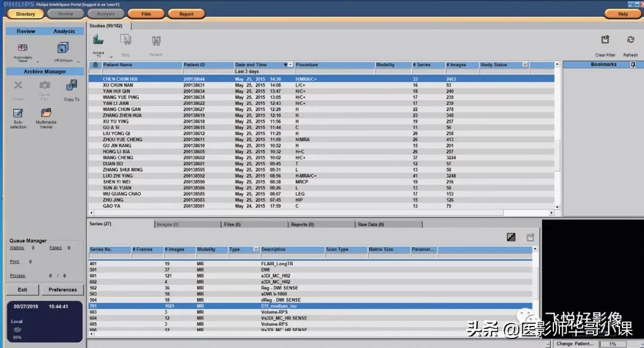The width and height of the screenshot is (644, 348).
Task: Click the Copy To archive icon
Action: click(72, 86)
